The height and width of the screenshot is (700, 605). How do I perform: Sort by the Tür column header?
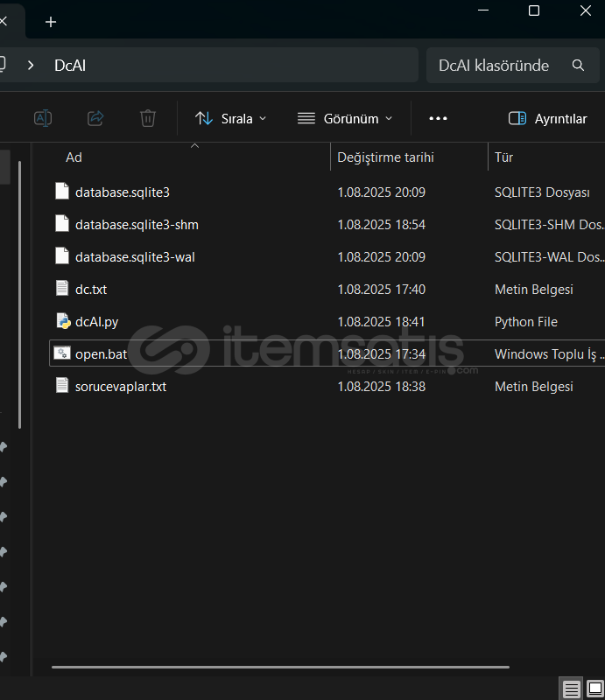[x=503, y=157]
